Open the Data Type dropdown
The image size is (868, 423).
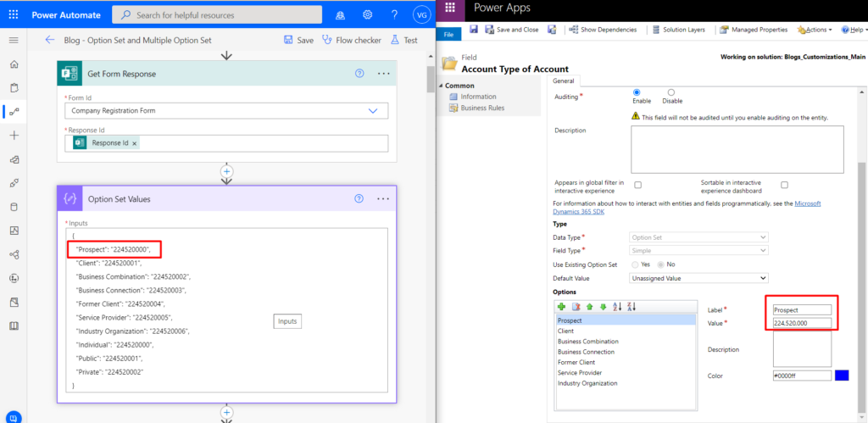699,237
